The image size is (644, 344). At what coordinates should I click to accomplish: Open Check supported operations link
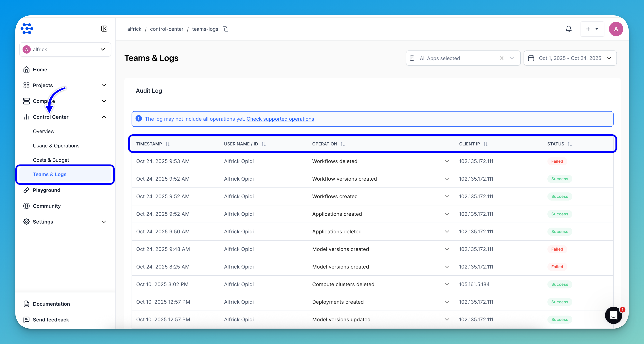280,119
